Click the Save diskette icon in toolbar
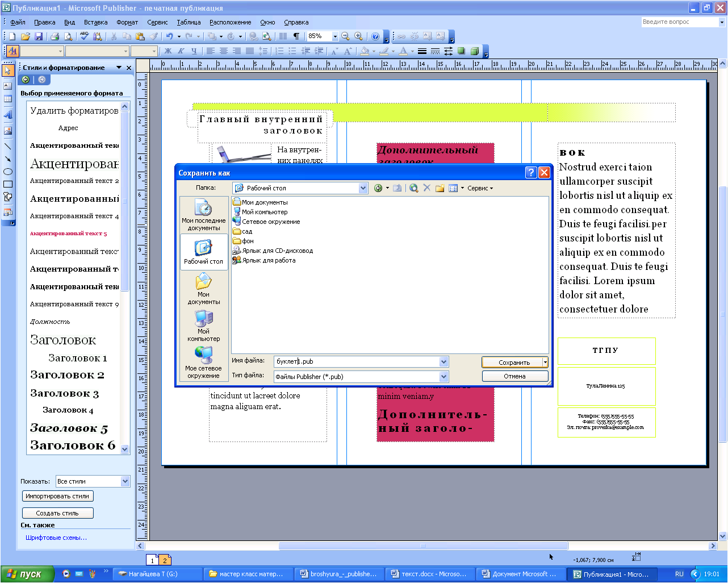 (x=39, y=36)
